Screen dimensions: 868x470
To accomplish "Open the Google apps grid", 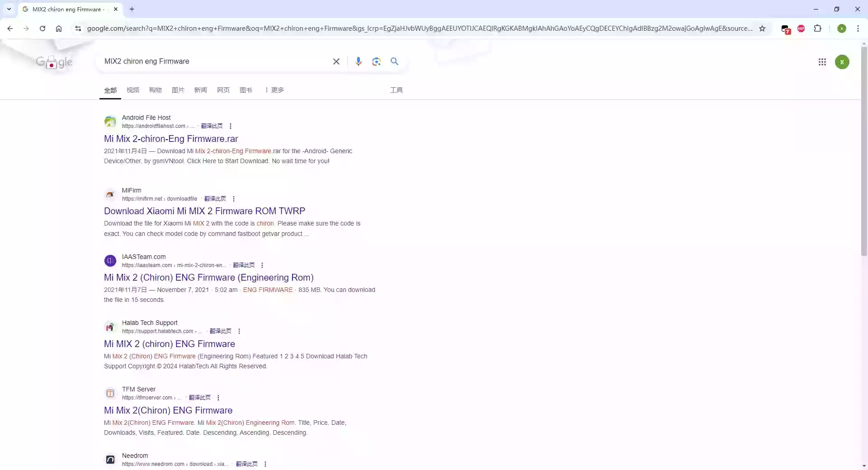I will tap(822, 62).
